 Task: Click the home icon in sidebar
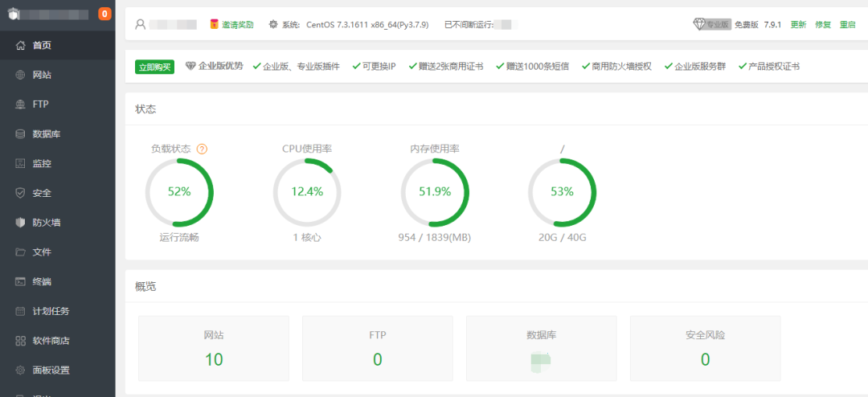click(x=21, y=45)
